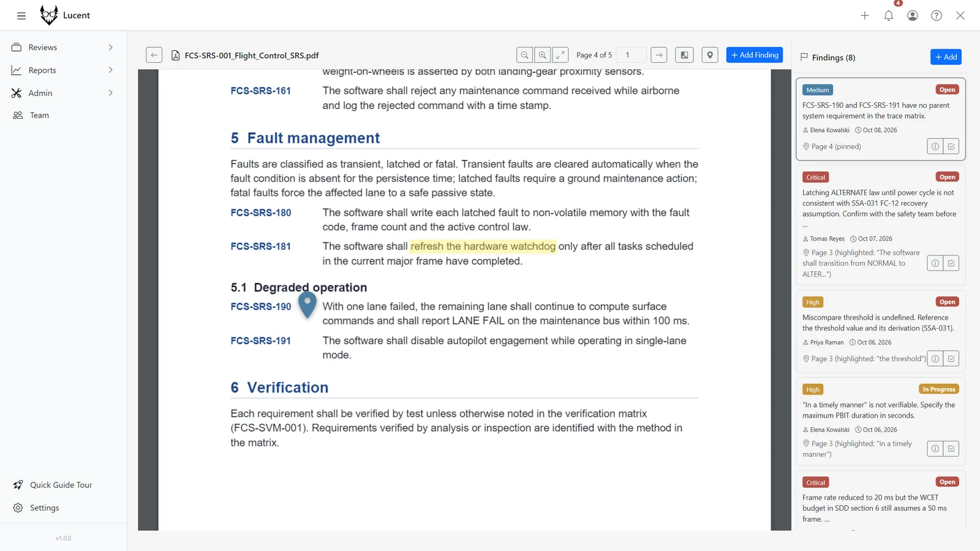This screenshot has height=551, width=980.
Task: Click the FCS-SRS-191 requirement ID
Action: [x=261, y=340]
